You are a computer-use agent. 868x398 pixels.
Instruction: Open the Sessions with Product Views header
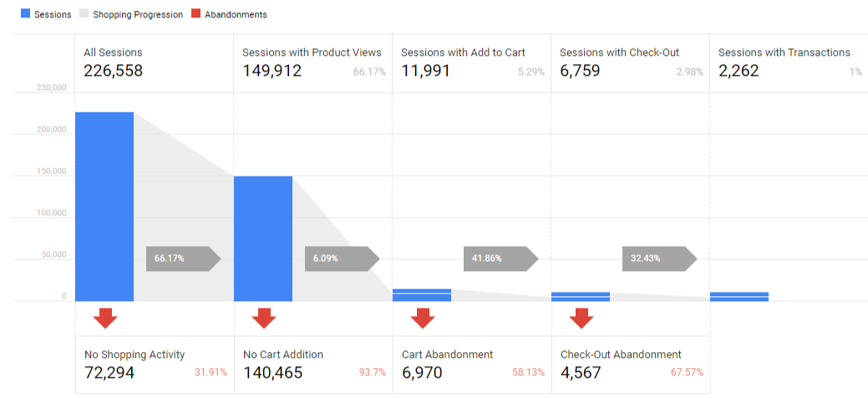pos(312,63)
